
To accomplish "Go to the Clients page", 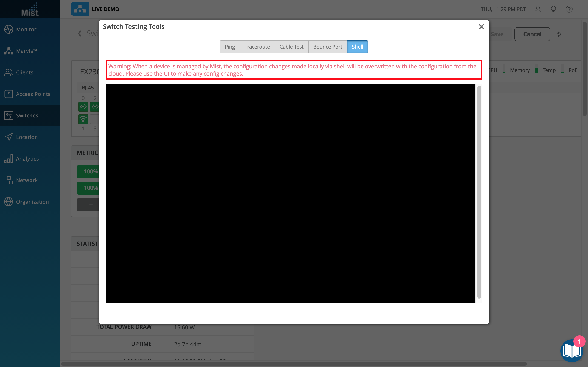I will click(24, 72).
